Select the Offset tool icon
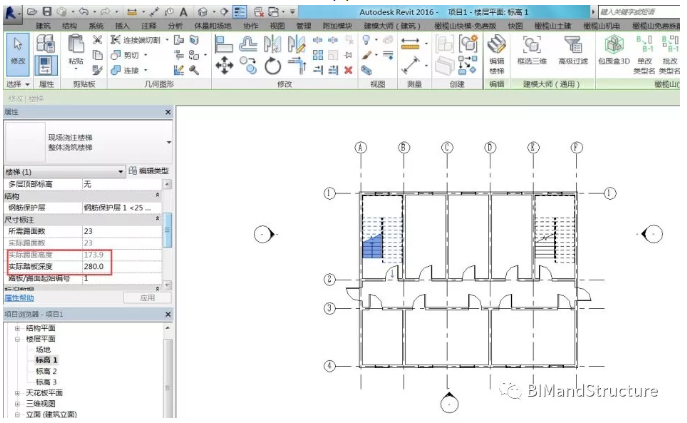 (248, 44)
